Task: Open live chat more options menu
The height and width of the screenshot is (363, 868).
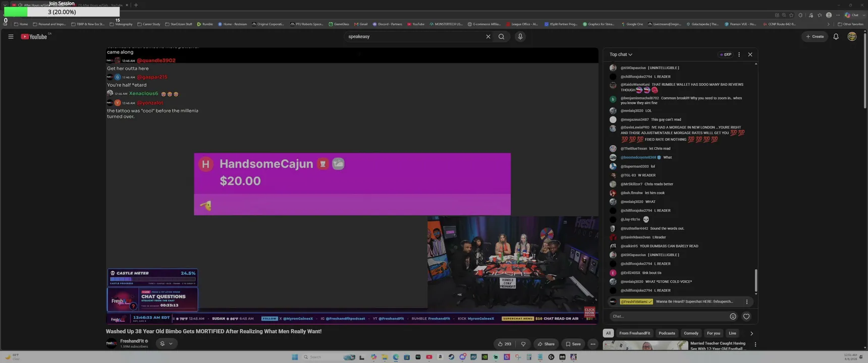Action: point(739,54)
